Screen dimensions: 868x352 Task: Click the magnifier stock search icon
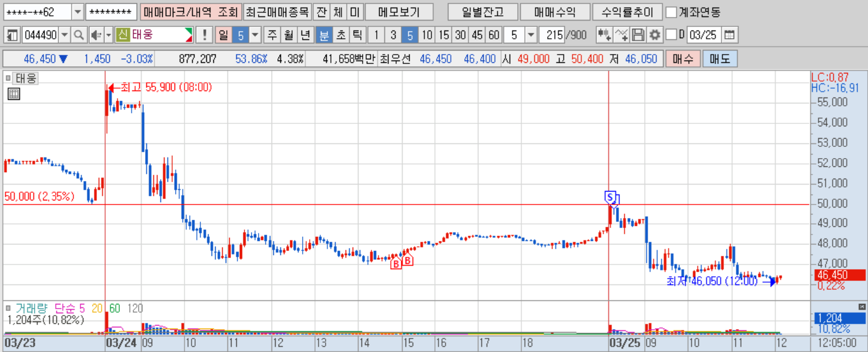pos(79,35)
